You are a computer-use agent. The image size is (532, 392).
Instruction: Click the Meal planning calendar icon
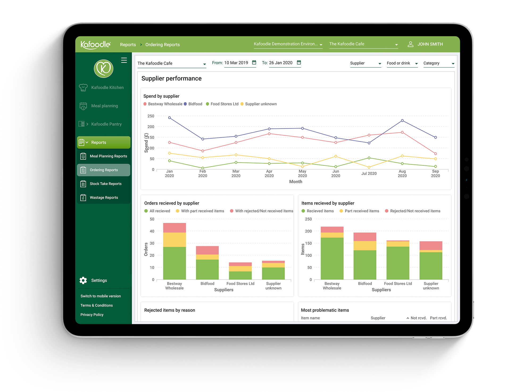click(x=83, y=106)
